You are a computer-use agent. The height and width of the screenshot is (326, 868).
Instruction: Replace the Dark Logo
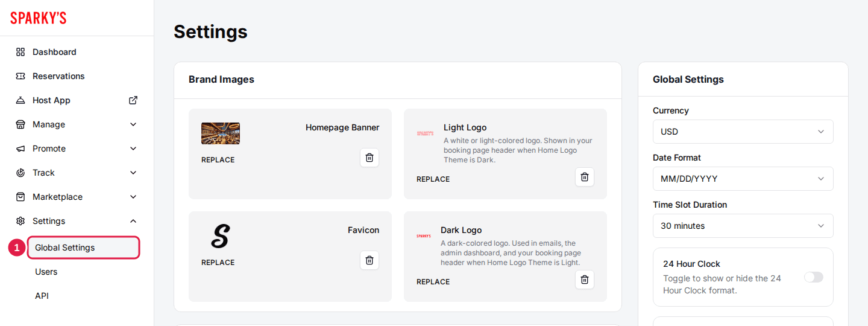(x=433, y=282)
